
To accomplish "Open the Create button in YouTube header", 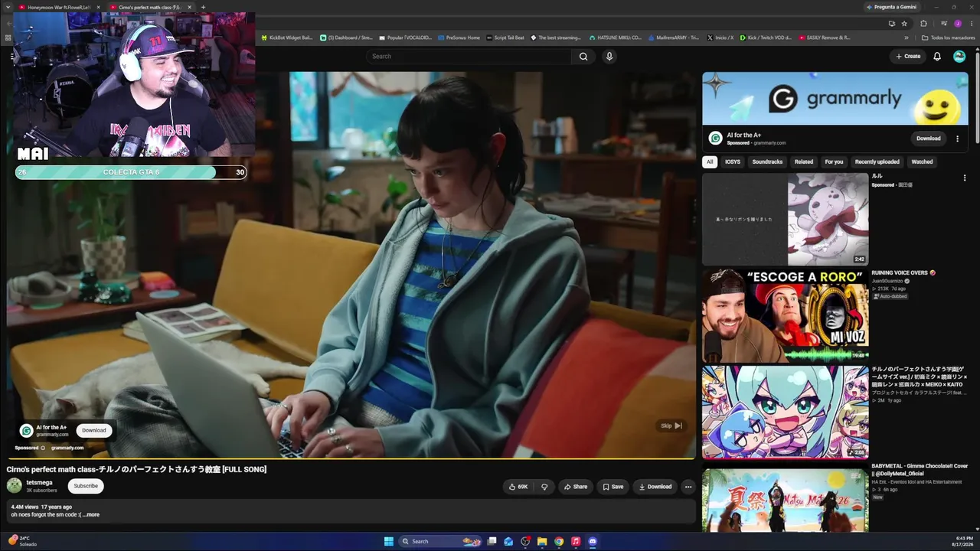I will point(908,56).
